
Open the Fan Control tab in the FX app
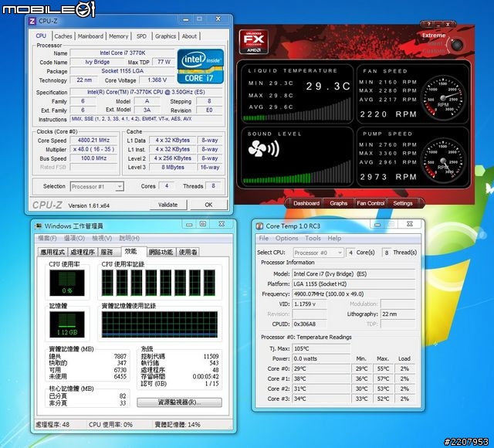click(370, 203)
